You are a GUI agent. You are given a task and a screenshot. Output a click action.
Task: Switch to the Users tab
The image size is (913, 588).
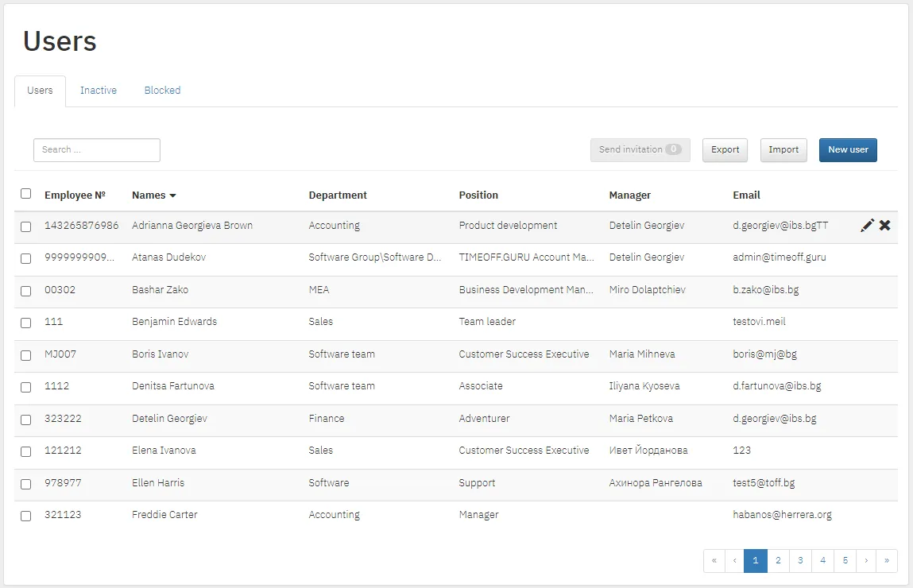[x=41, y=91]
